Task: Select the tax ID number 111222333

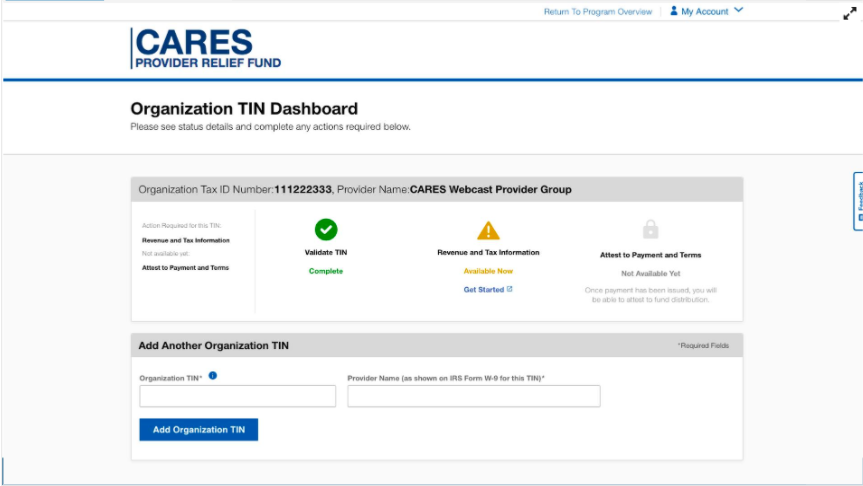Action: [x=303, y=189]
